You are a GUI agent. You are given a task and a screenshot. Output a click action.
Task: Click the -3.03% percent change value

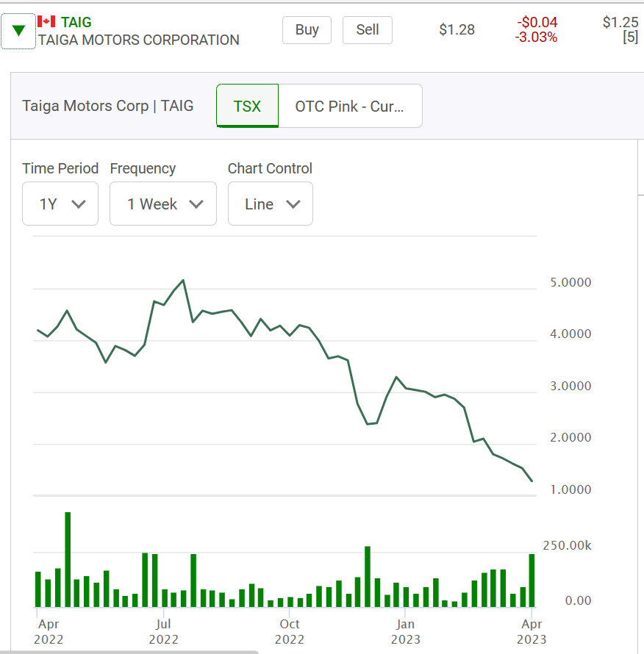pyautogui.click(x=537, y=37)
